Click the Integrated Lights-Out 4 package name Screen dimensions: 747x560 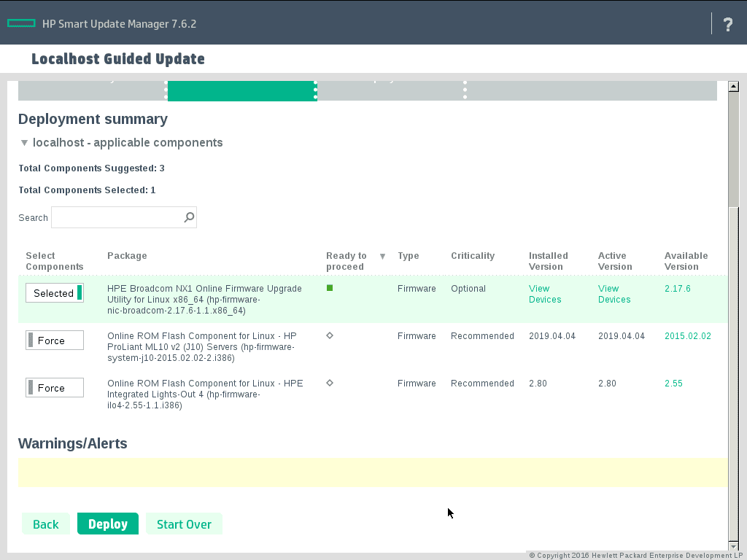click(205, 394)
